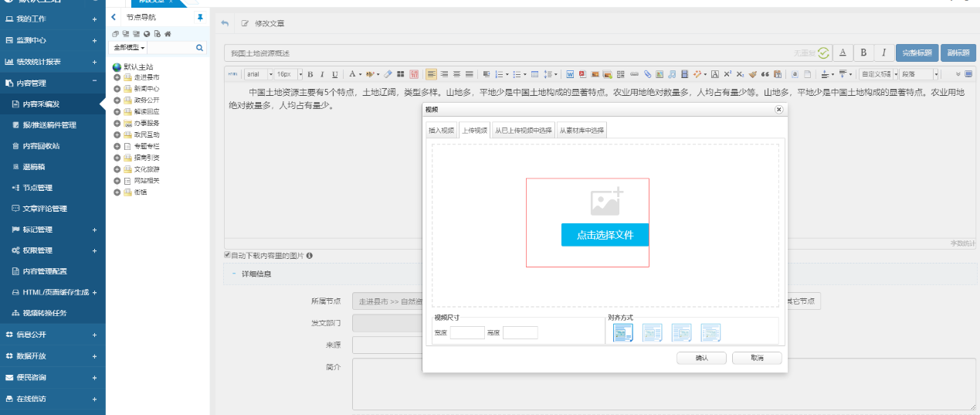980x415 pixels.
Task: Pin the 节点导航 panel
Action: (201, 16)
